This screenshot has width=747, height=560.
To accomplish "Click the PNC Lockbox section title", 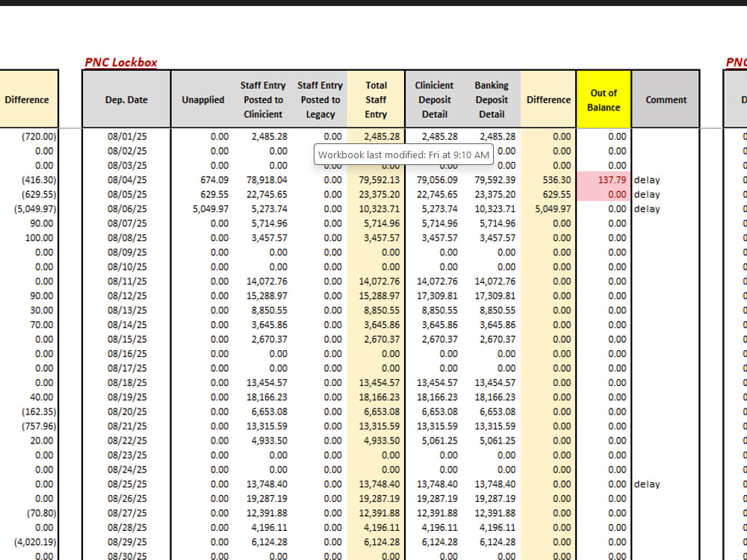I will 121,63.
